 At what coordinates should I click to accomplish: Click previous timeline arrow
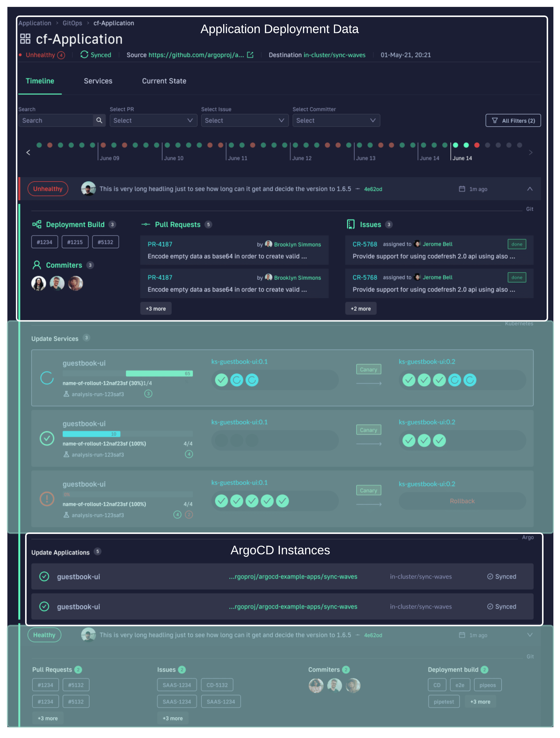[x=28, y=152]
